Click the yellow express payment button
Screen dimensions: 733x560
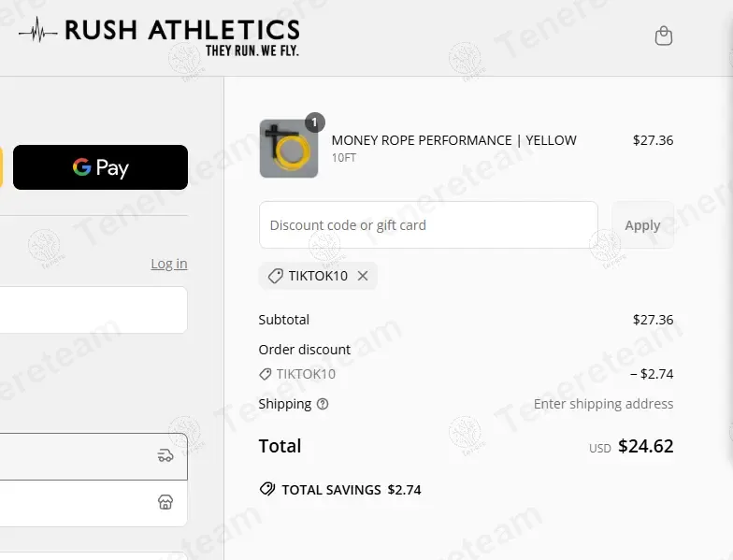pyautogui.click(x=1, y=167)
